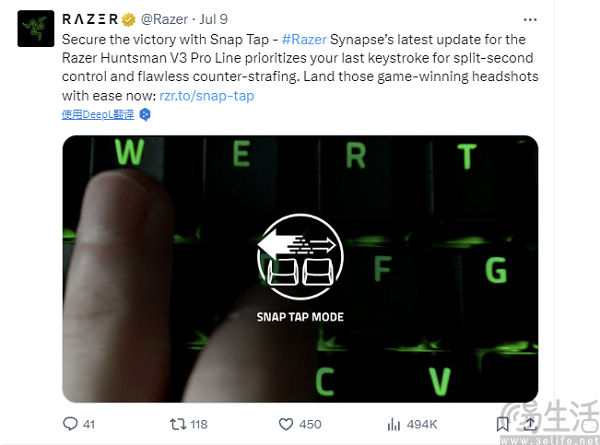
Task: Translate the tweet using DeepL link
Action: [98, 114]
